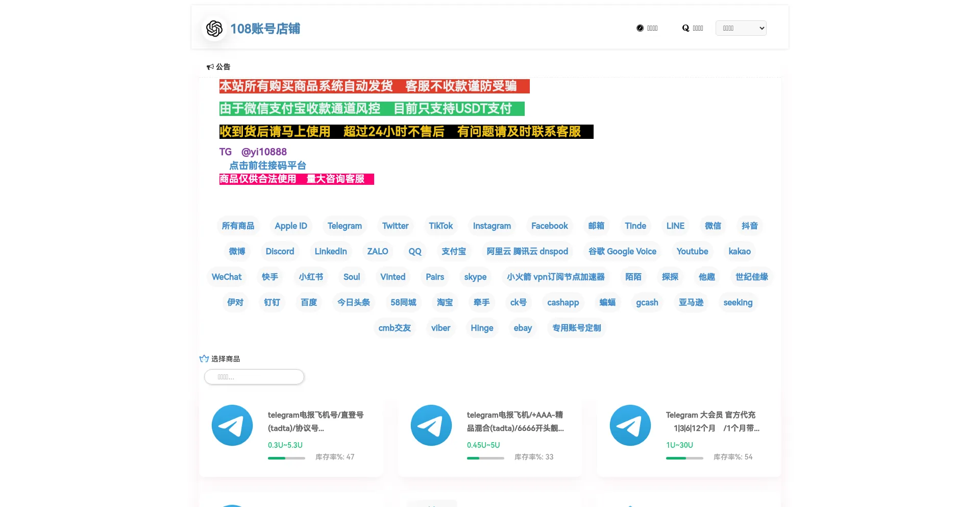Click the TG @yi10888 contact link
This screenshot has width=980, height=507.
click(x=253, y=152)
